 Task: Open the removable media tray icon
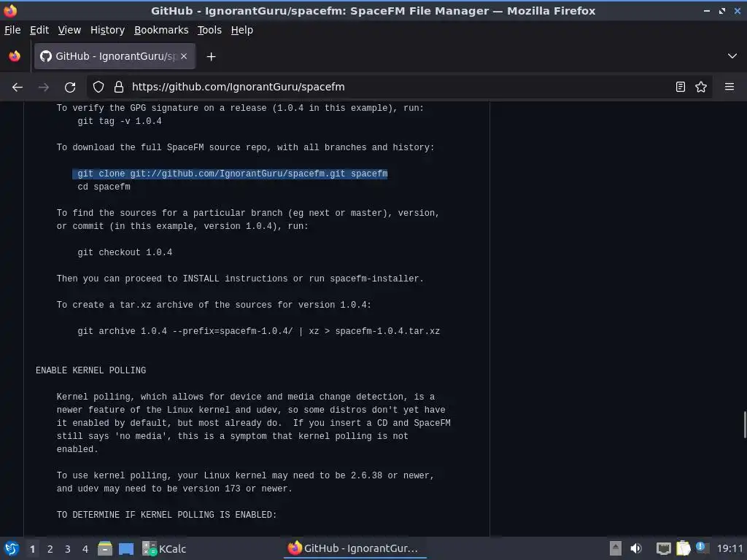point(616,548)
